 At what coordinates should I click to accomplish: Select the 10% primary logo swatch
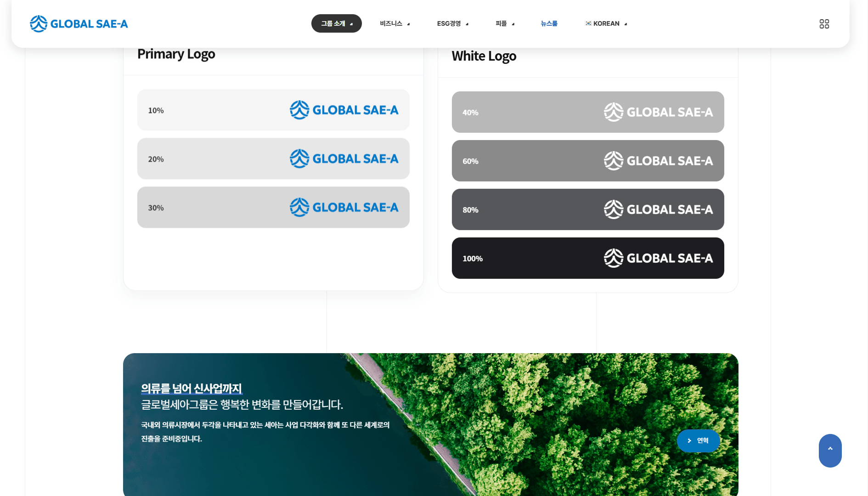273,110
